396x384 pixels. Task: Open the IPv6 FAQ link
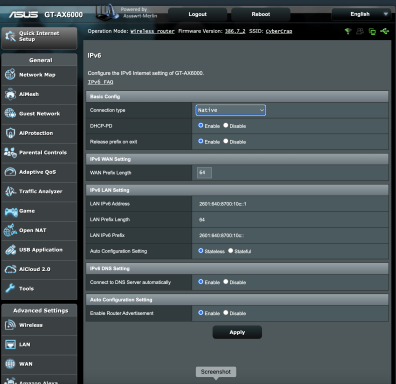(x=100, y=82)
